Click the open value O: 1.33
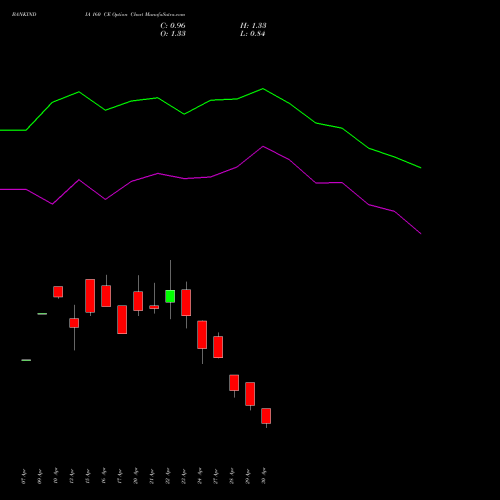This screenshot has width=500, height=500. click(173, 34)
